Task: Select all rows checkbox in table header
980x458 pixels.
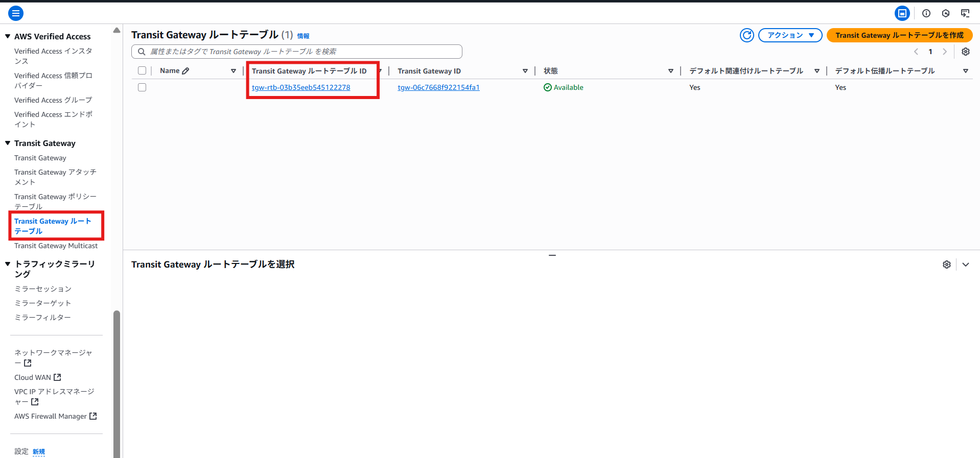Action: coord(142,70)
